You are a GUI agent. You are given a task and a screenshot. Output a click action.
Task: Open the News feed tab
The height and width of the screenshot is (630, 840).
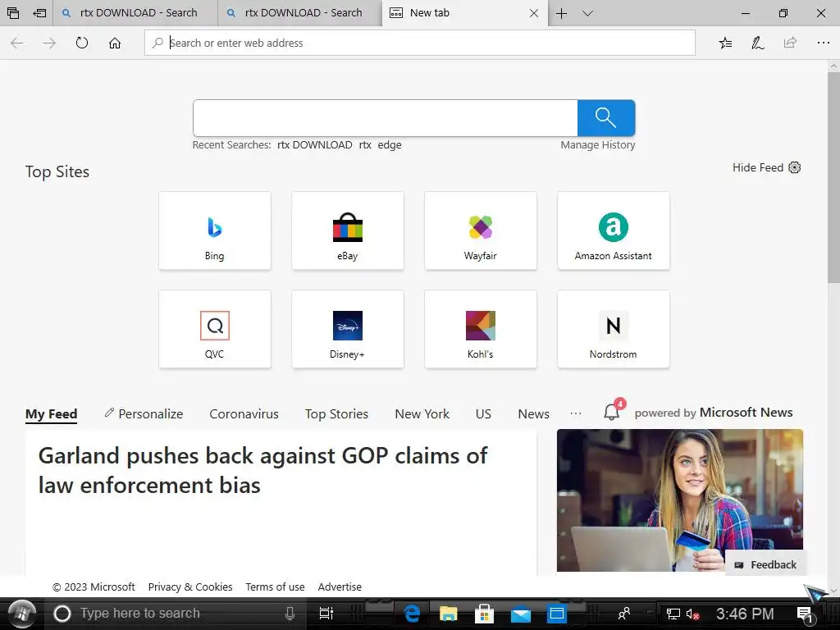click(533, 414)
